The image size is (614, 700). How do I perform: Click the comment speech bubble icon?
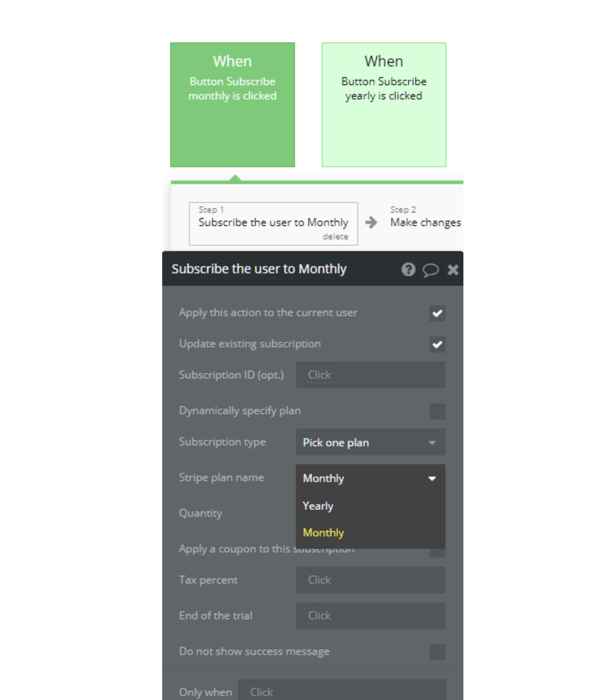(x=430, y=270)
